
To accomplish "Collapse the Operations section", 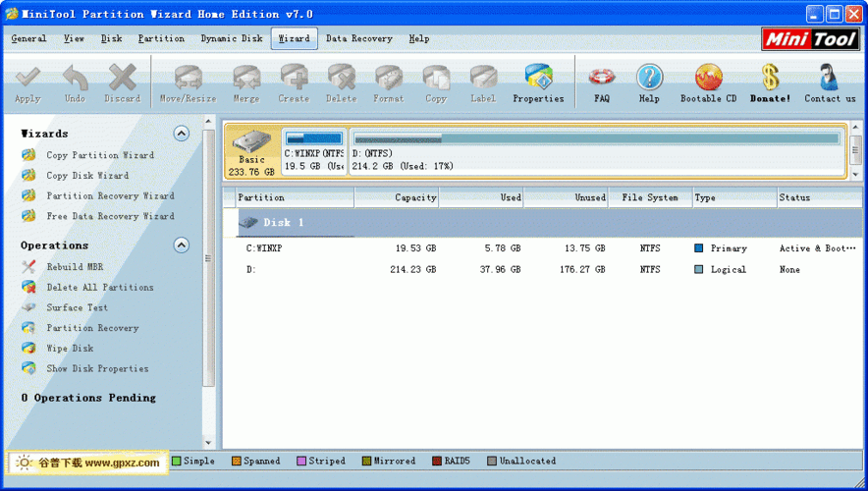I will (182, 245).
